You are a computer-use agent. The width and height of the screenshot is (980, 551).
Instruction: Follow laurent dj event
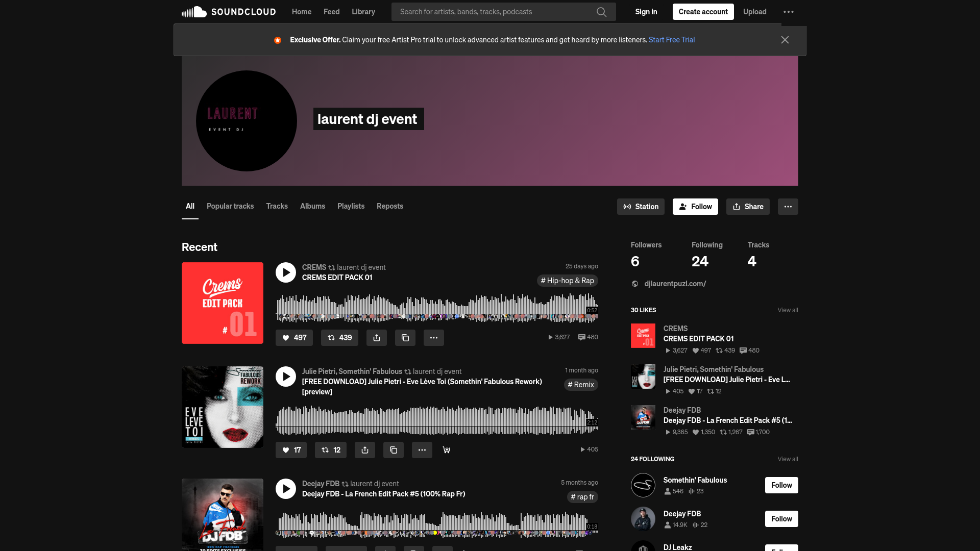tap(695, 207)
